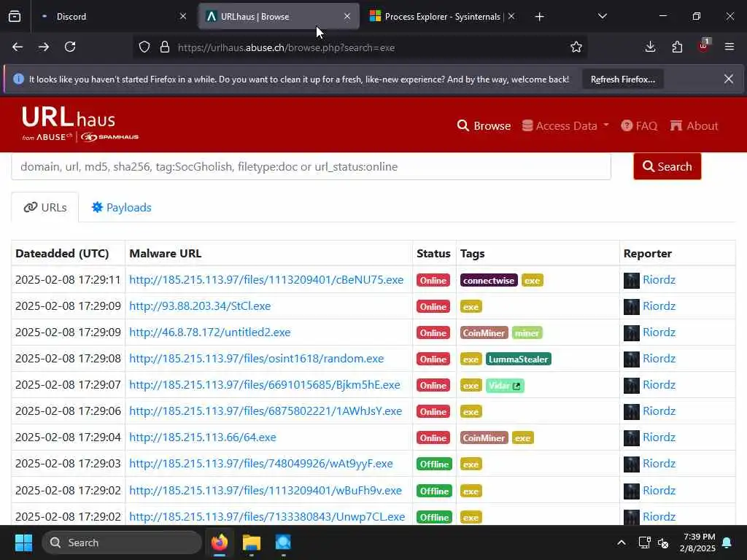Open notification bell in taskbar
The height and width of the screenshot is (560, 747).
727,542
